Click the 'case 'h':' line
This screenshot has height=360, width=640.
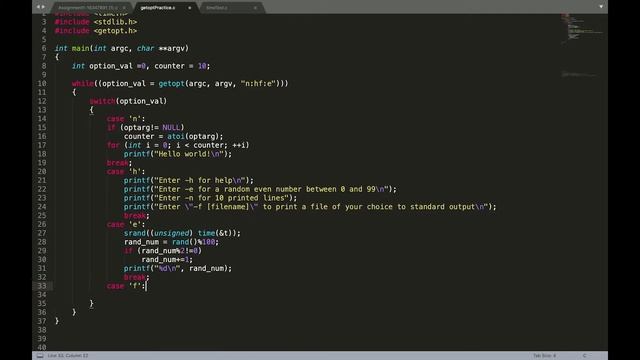[x=126, y=171]
